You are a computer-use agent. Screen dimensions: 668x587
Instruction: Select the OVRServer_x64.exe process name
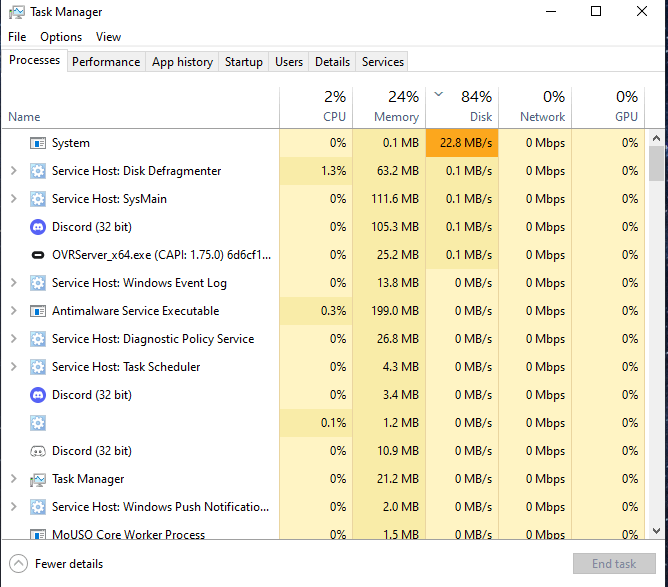[x=161, y=255]
